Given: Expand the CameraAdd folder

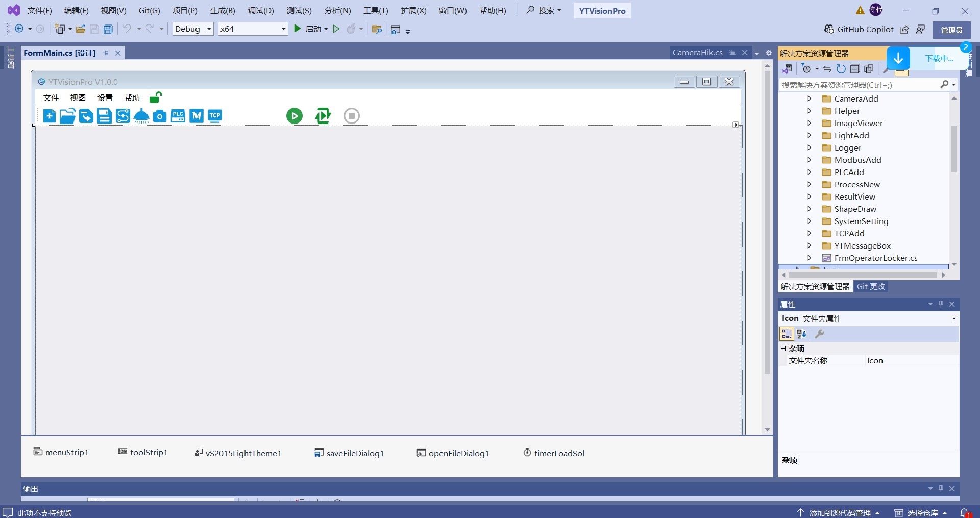Looking at the screenshot, I should 809,98.
